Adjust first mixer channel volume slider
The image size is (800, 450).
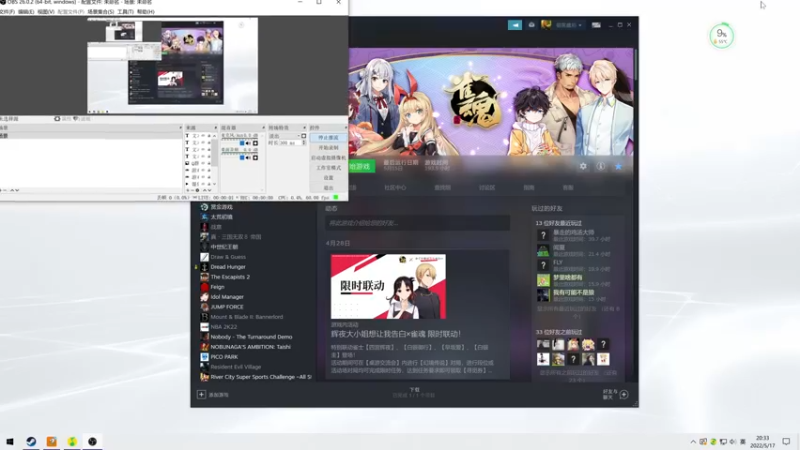230,143
